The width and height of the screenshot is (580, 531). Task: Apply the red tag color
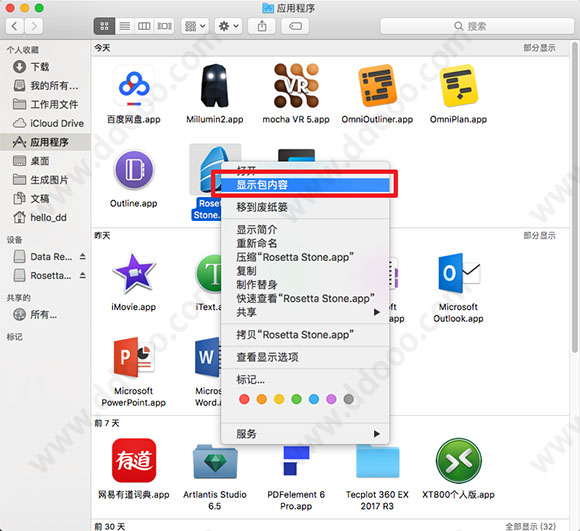244,399
